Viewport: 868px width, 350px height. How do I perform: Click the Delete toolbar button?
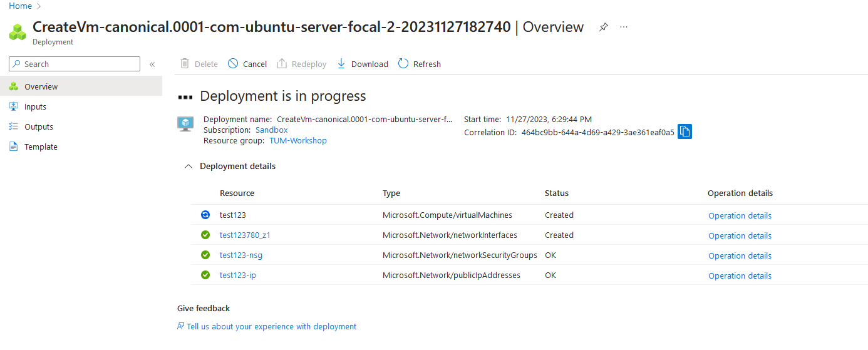click(199, 64)
